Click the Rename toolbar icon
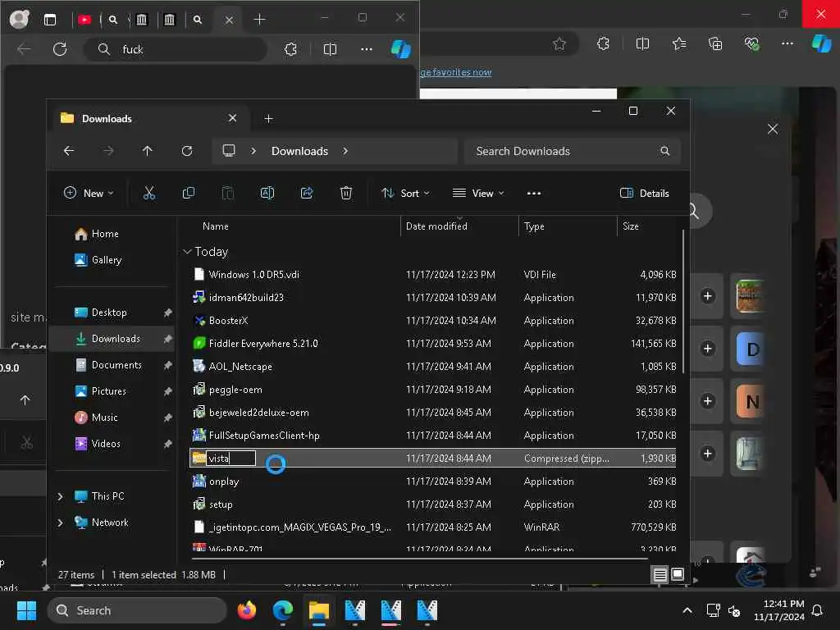Screen dimensions: 840x630 pyautogui.click(x=267, y=193)
